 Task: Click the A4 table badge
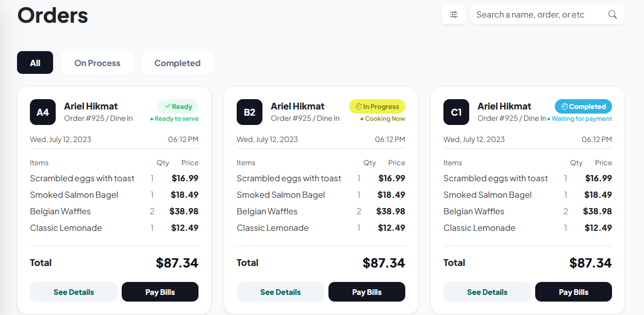[x=43, y=112]
